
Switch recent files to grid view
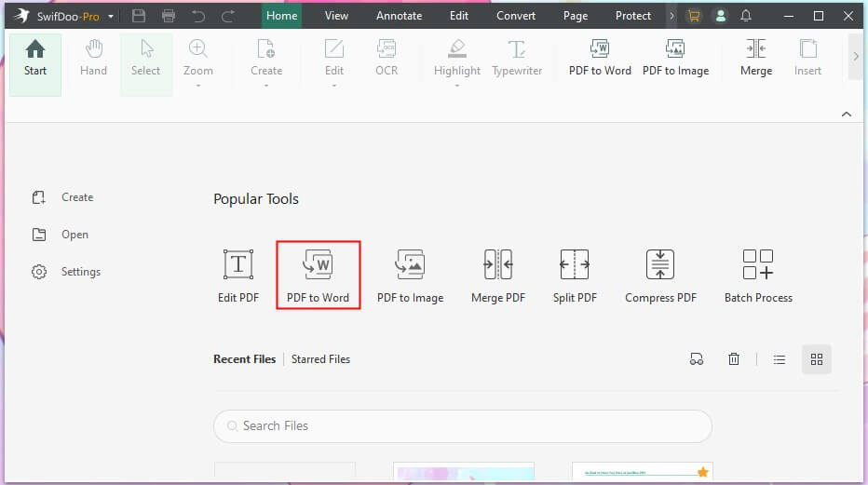(x=817, y=359)
